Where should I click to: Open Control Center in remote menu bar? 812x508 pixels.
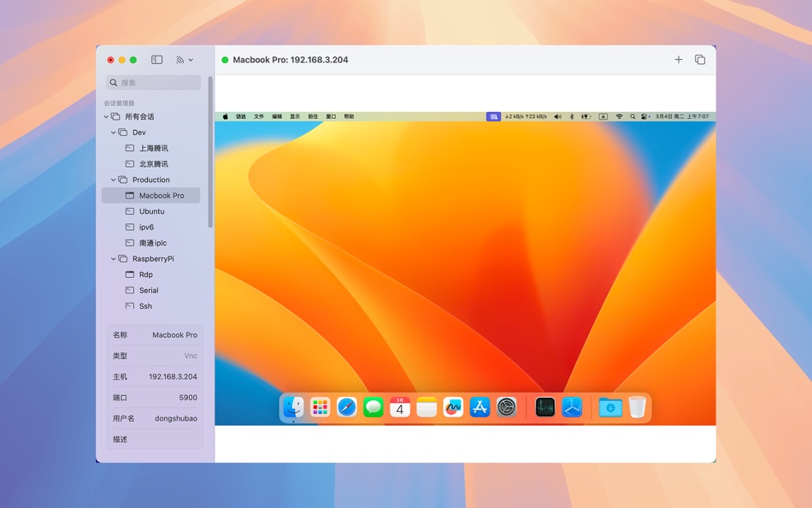point(645,116)
